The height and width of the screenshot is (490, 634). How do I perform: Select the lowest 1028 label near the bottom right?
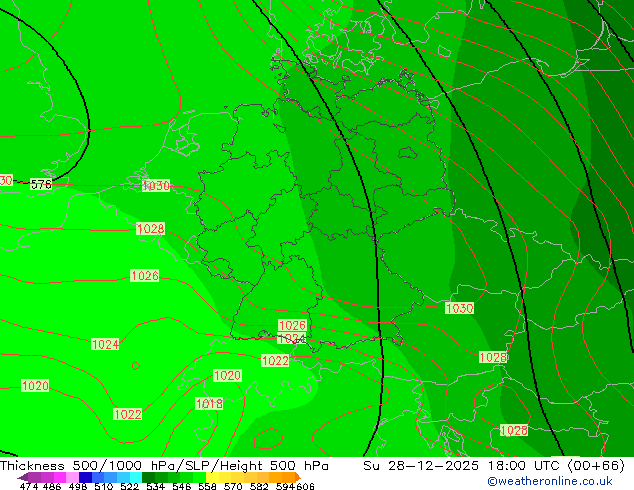514,431
